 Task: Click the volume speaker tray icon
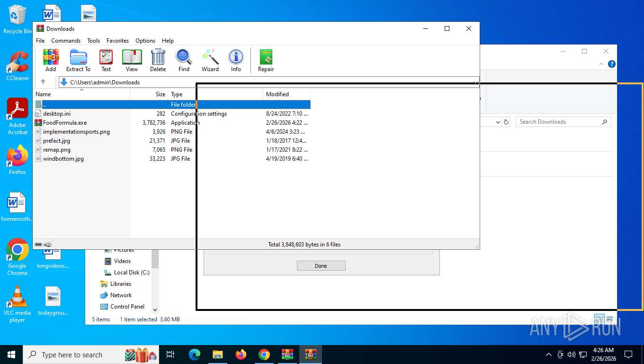(x=571, y=355)
